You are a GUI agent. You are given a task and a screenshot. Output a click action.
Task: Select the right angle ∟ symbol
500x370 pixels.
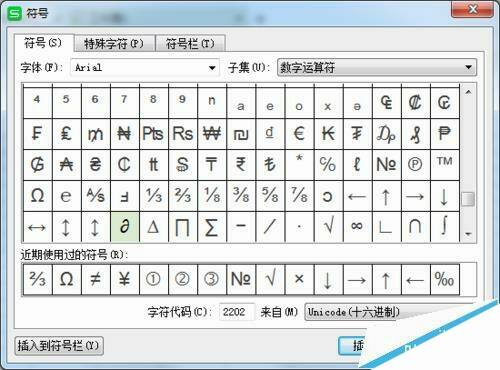(386, 227)
